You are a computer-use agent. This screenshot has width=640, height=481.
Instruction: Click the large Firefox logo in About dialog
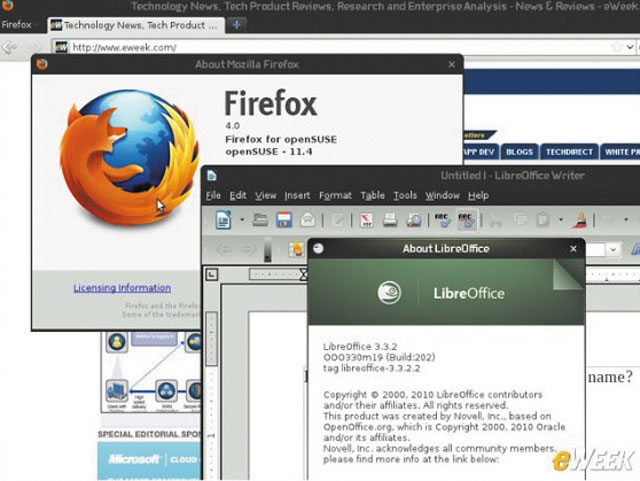tap(129, 157)
